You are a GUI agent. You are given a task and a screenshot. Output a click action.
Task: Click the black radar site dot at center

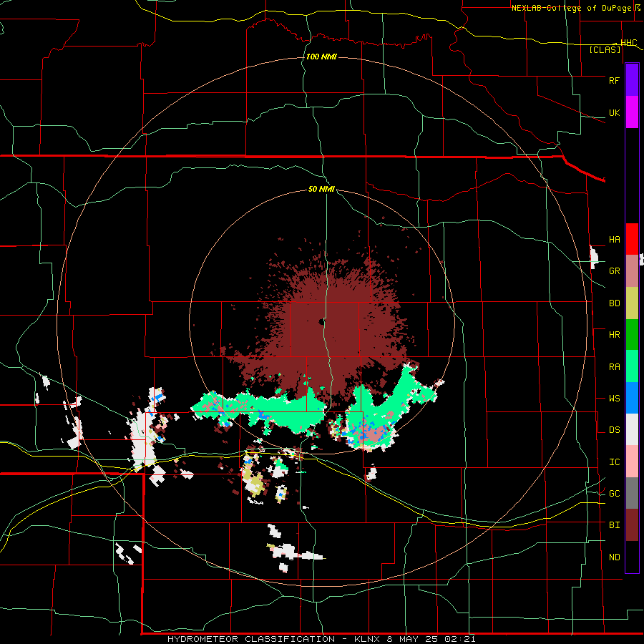click(x=321, y=321)
